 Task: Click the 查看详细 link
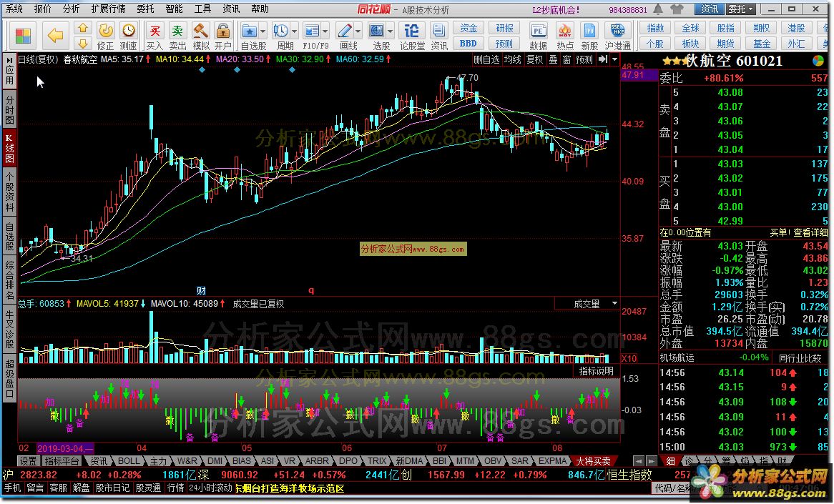point(810,232)
